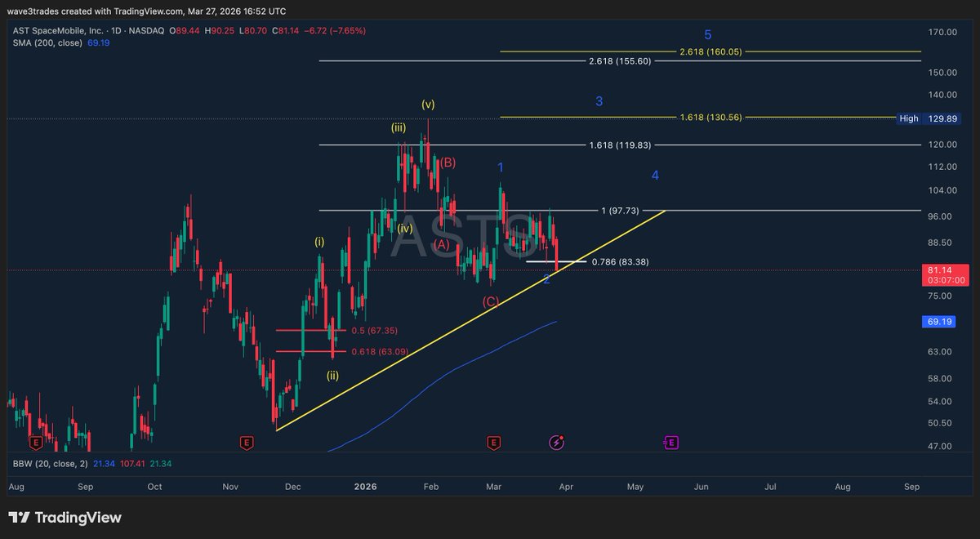Viewport: 980px width, 539px height.
Task: Click the −6.72 (−7.65%) change value
Action: point(334,30)
